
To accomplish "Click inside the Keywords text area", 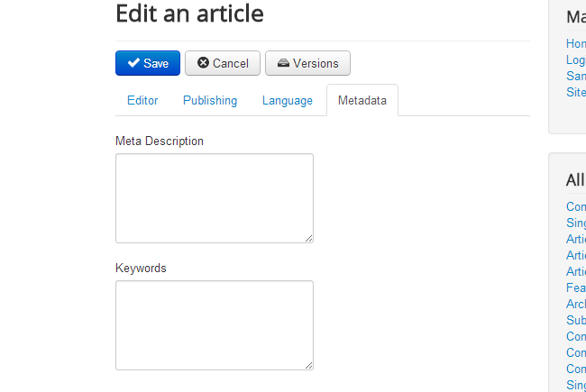I will (x=214, y=324).
